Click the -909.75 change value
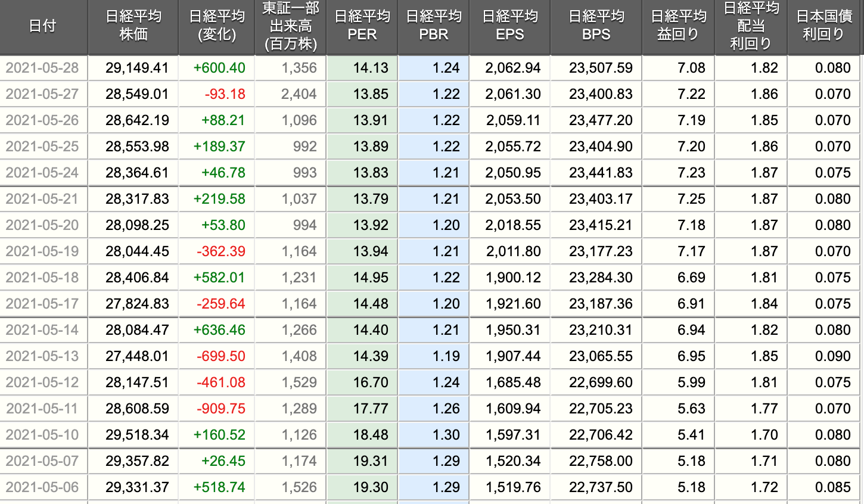Viewport: 864px width, 504px height. click(221, 409)
